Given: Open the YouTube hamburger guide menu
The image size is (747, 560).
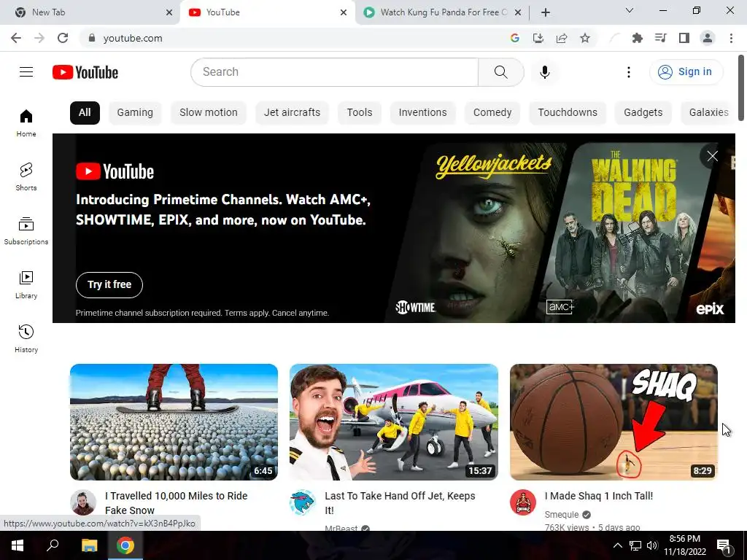Looking at the screenshot, I should tap(26, 72).
